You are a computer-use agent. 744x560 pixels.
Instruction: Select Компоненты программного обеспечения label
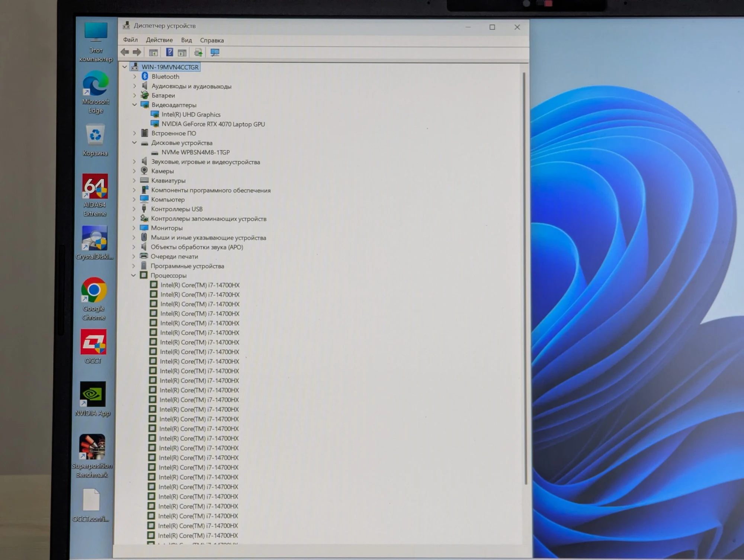pyautogui.click(x=211, y=190)
